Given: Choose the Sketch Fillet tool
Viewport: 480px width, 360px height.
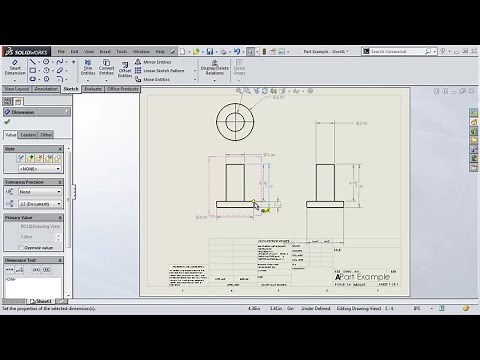Looking at the screenshot, I should click(x=60, y=79).
